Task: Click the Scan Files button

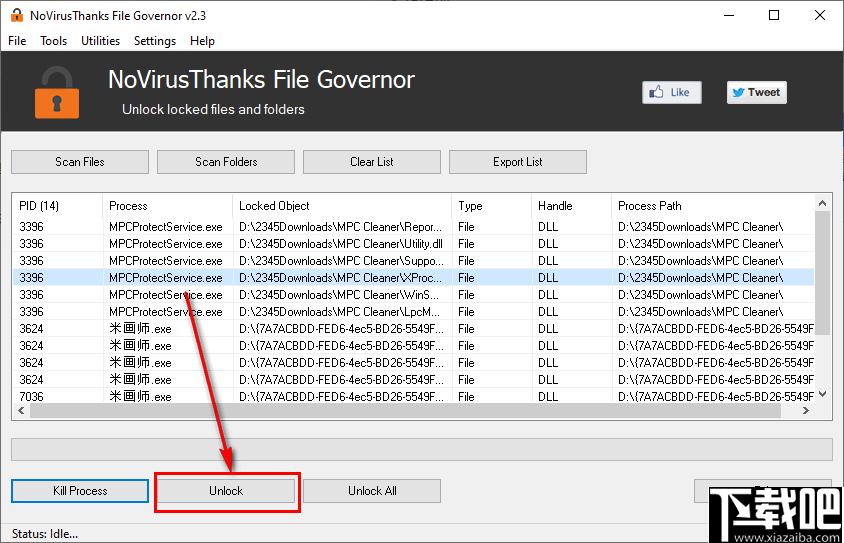Action: pyautogui.click(x=80, y=162)
